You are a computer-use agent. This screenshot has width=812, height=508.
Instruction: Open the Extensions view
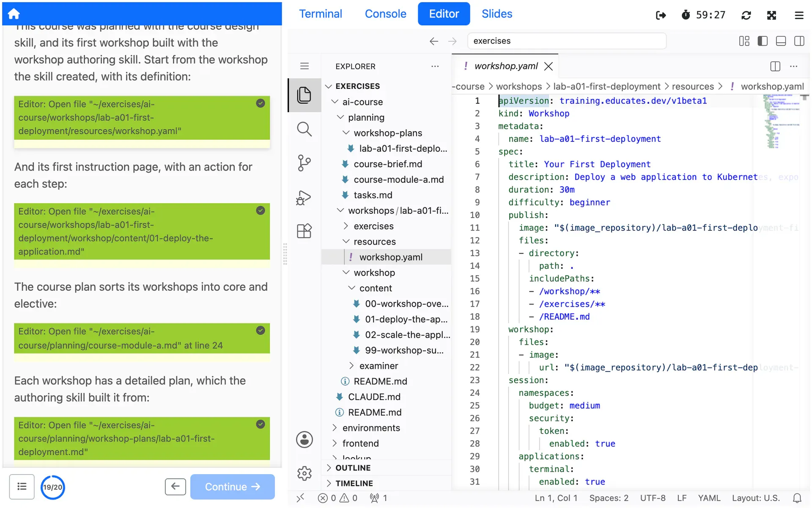tap(304, 231)
